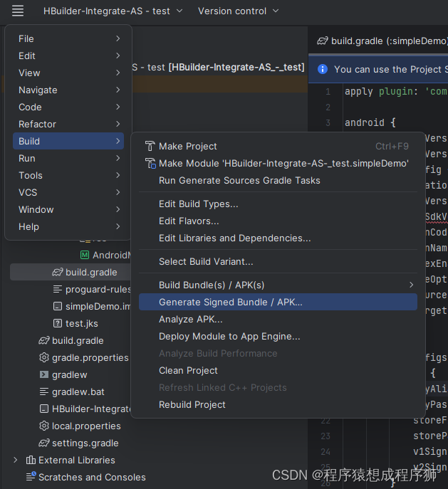Select Clean Project from Build menu

pyautogui.click(x=188, y=370)
